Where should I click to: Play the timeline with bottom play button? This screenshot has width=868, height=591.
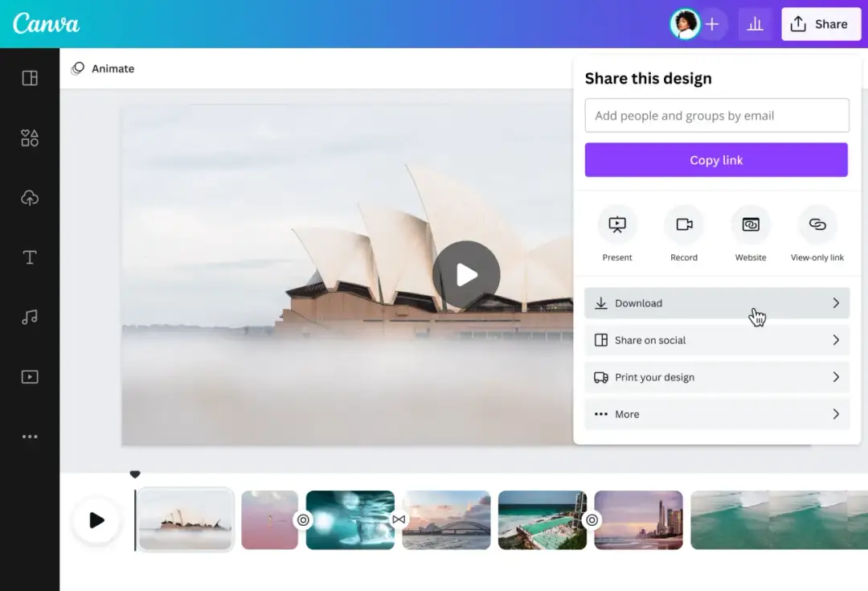96,520
